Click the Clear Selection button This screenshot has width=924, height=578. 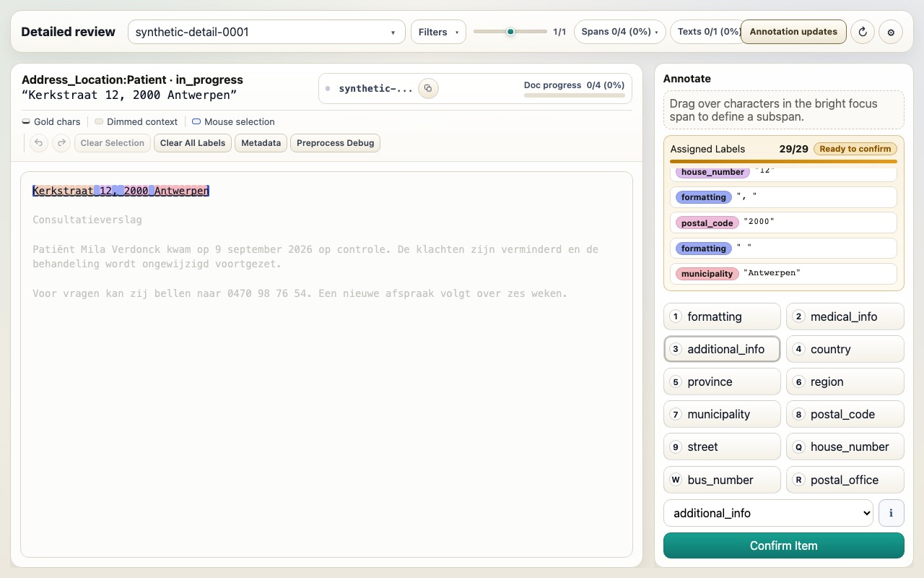tap(113, 143)
